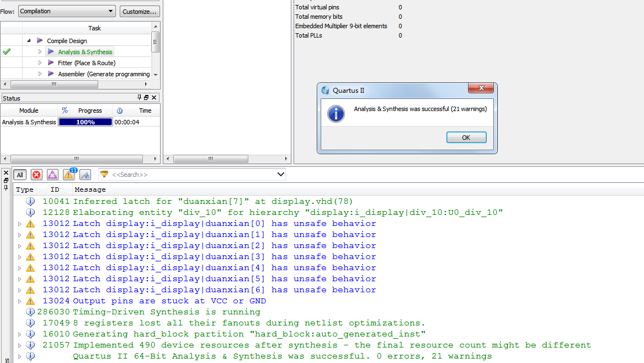Image resolution: width=644 pixels, height=363 pixels.
Task: Click the flagged messages filter icon
Action: coord(85,175)
